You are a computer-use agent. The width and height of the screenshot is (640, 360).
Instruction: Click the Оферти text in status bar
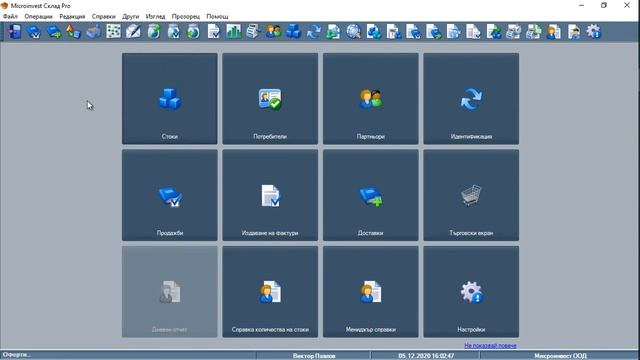coord(17,355)
